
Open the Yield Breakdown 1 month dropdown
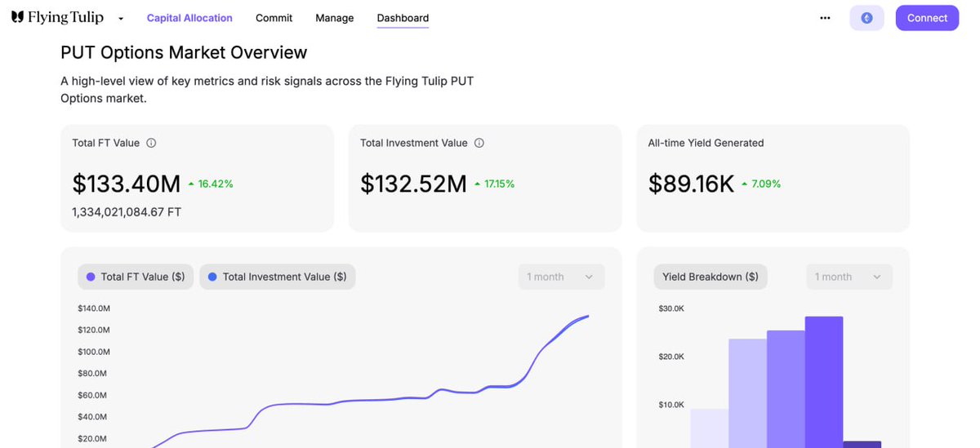pos(849,277)
